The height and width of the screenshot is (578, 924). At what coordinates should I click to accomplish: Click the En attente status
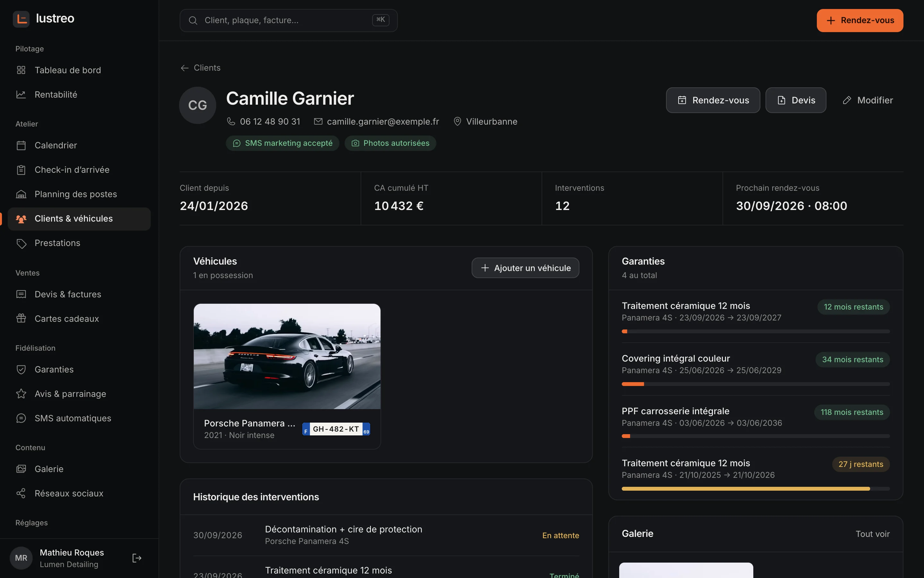pyautogui.click(x=560, y=536)
